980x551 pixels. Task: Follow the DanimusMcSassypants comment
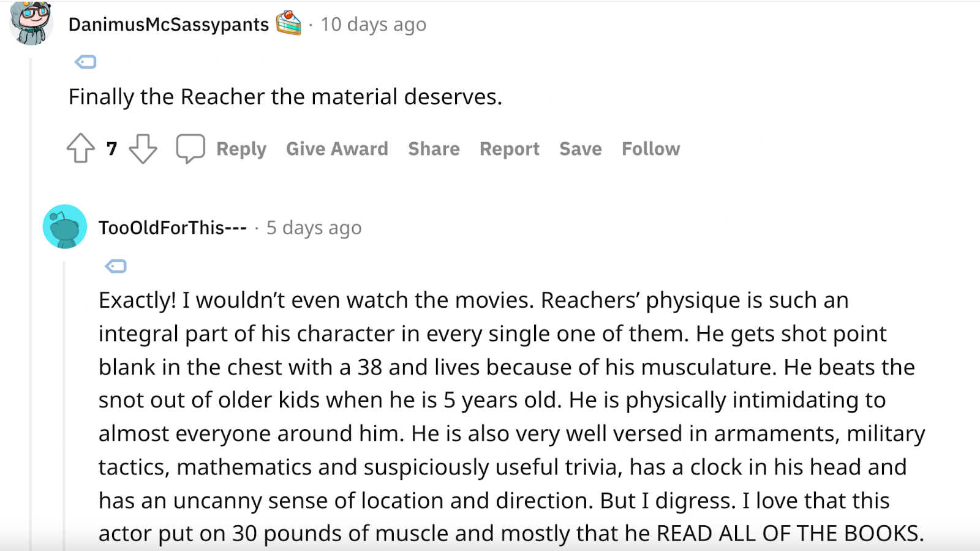[x=650, y=149]
